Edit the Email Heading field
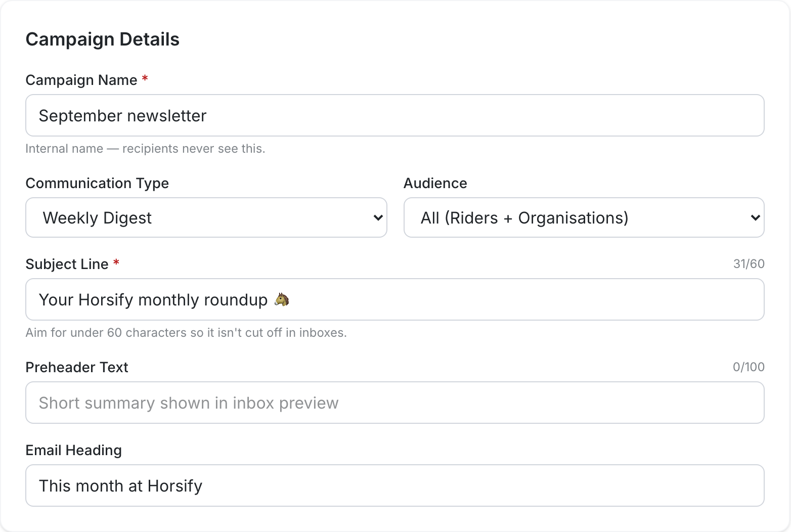Screen dimensions: 791x532 [x=394, y=485]
